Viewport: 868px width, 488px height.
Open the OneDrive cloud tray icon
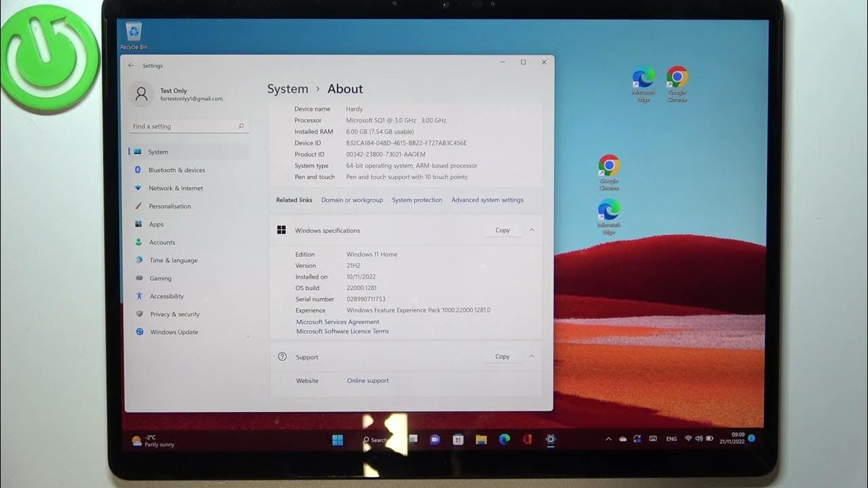click(623, 439)
